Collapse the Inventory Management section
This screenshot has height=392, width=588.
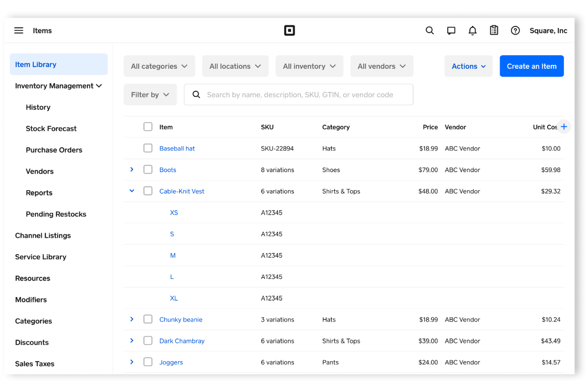pyautogui.click(x=58, y=86)
